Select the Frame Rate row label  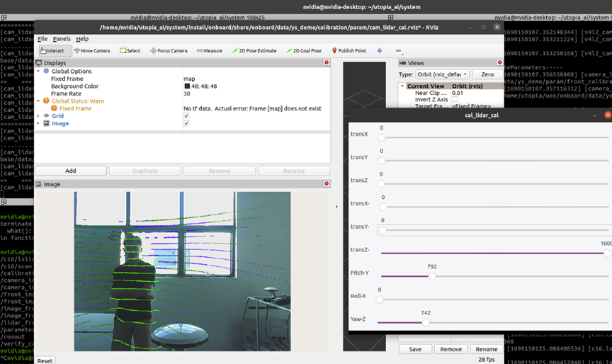tap(66, 93)
